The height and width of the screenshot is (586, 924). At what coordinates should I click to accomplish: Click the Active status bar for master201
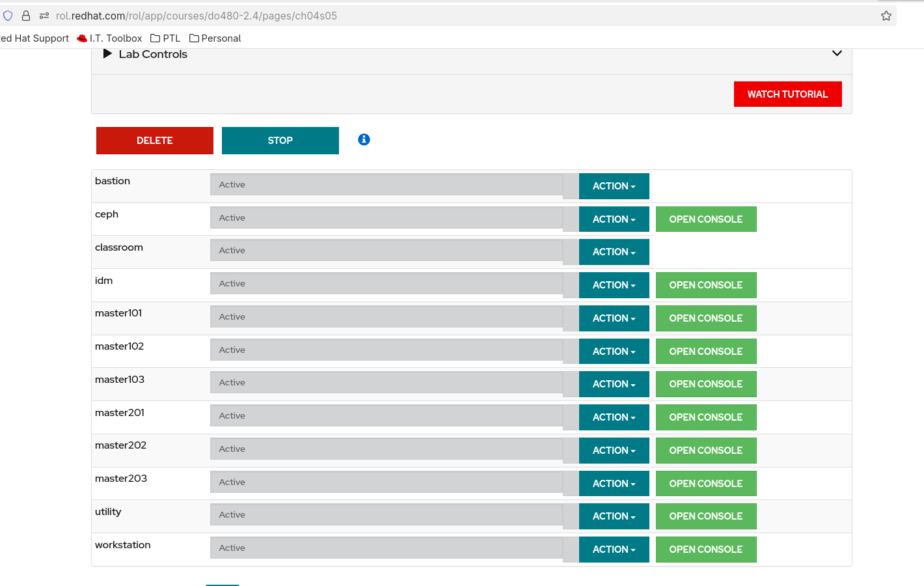[387, 416]
